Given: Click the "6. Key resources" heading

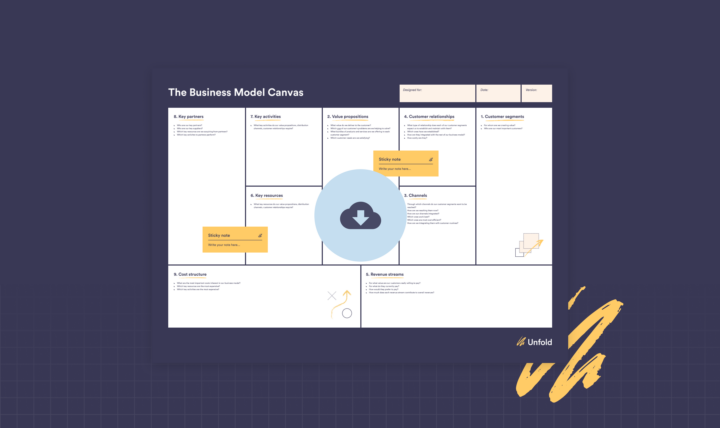Looking at the screenshot, I should [x=267, y=196].
